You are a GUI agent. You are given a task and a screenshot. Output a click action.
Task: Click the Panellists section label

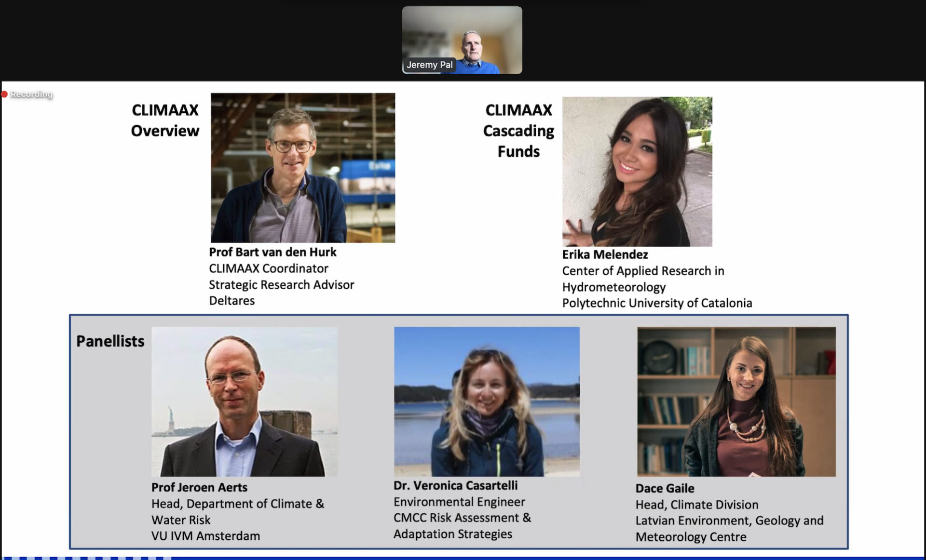110,341
